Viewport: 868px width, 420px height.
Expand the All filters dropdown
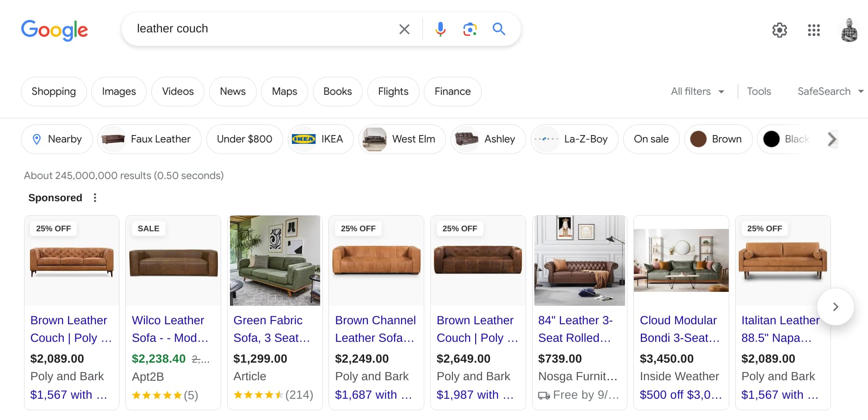697,92
